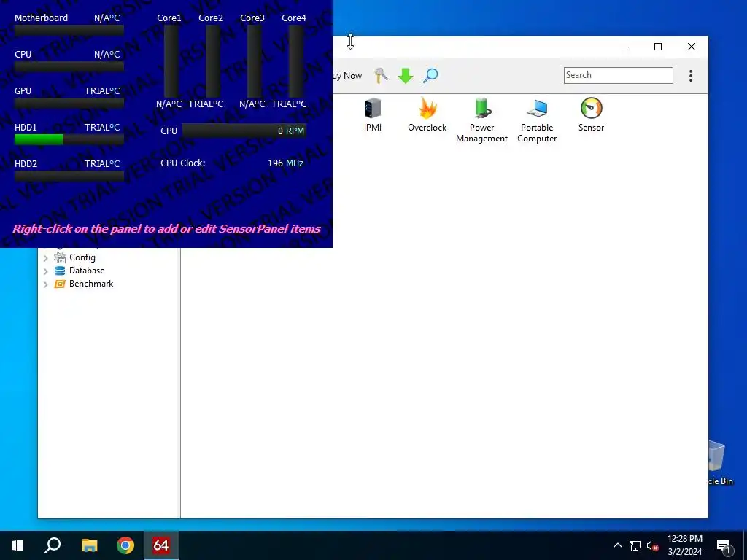The image size is (747, 560).
Task: Click the muted volume tray icon
Action: tap(653, 545)
